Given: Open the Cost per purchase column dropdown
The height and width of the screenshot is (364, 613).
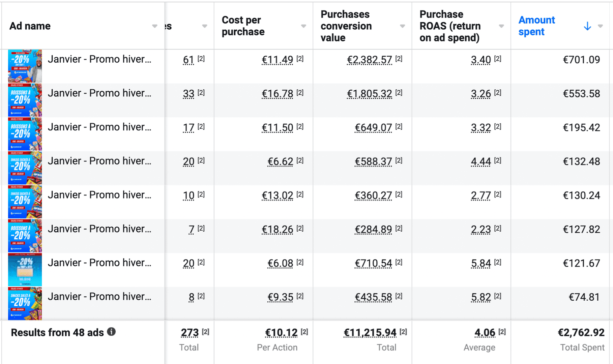Looking at the screenshot, I should tap(303, 26).
